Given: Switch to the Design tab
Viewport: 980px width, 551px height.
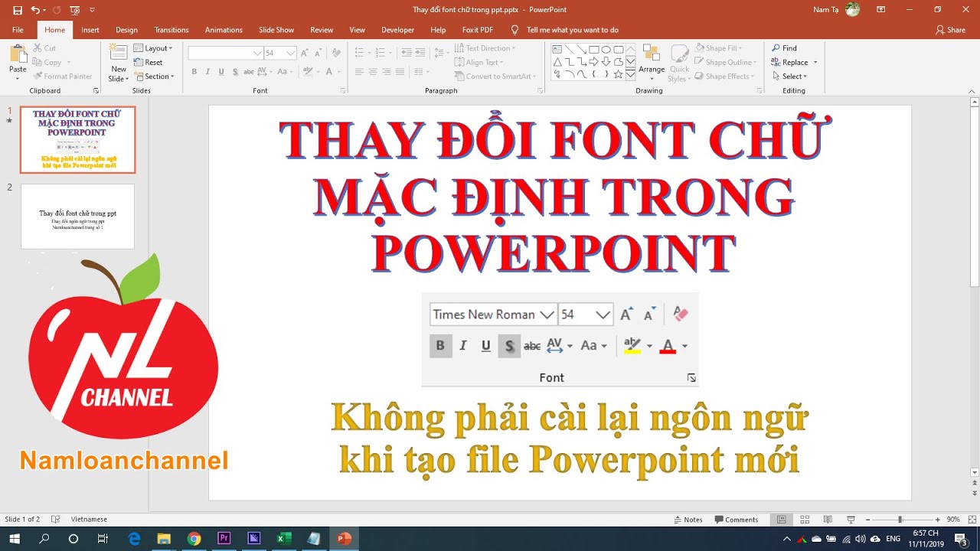Looking at the screenshot, I should click(127, 30).
